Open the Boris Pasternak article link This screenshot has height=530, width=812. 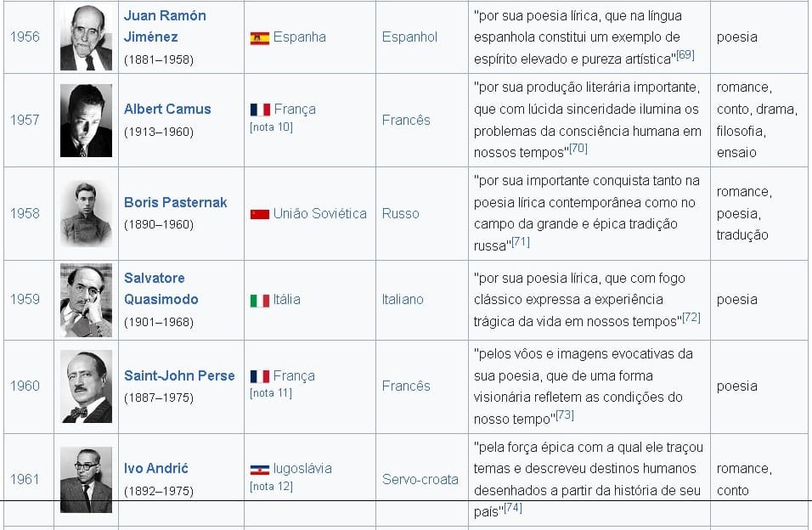175,202
